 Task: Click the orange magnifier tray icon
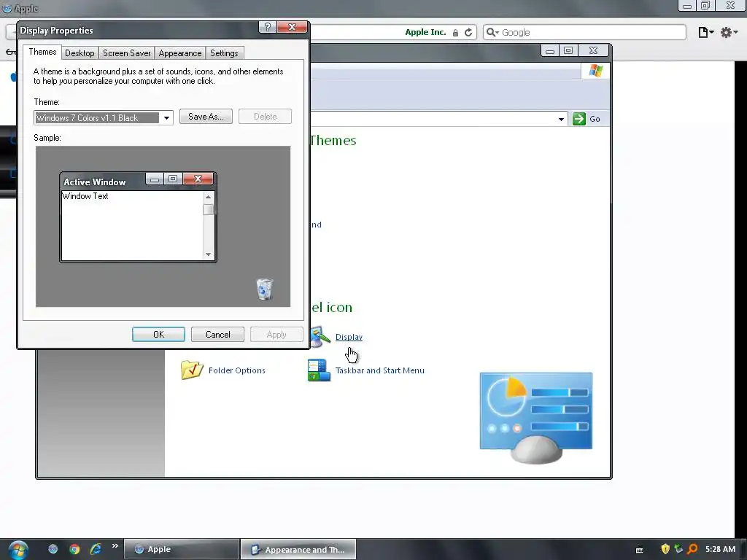(693, 549)
